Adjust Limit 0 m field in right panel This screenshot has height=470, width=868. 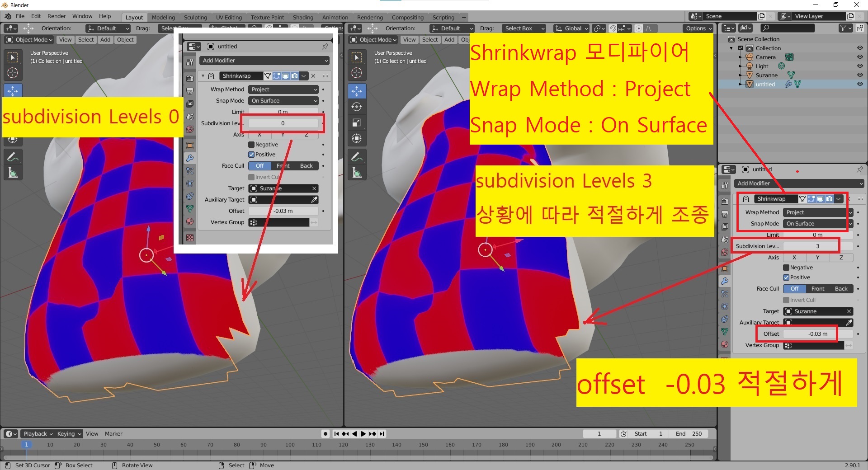click(x=818, y=235)
